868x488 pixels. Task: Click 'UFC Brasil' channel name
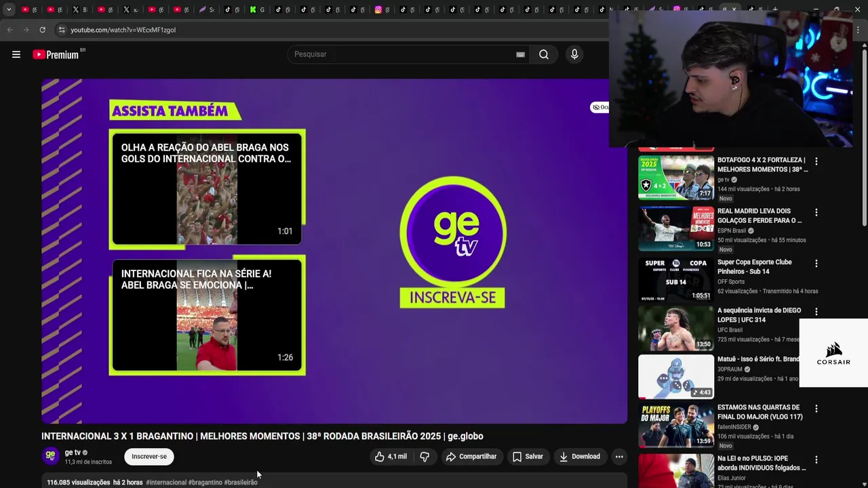pyautogui.click(x=730, y=330)
